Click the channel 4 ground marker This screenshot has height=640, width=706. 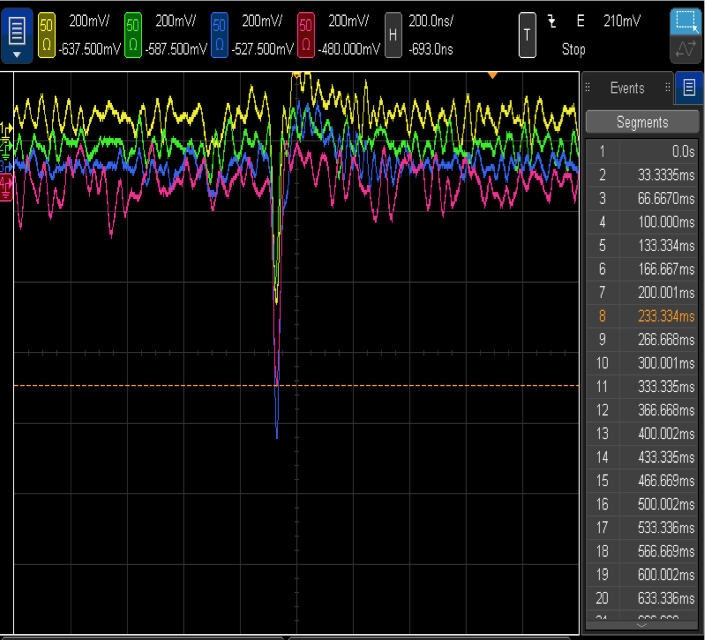click(x=6, y=186)
